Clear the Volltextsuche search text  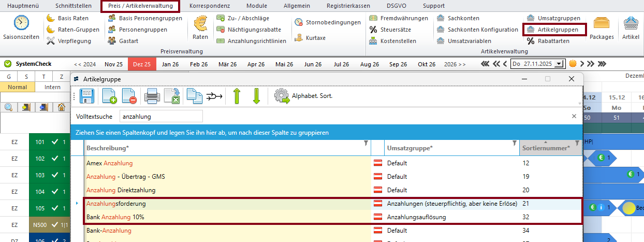click(574, 117)
